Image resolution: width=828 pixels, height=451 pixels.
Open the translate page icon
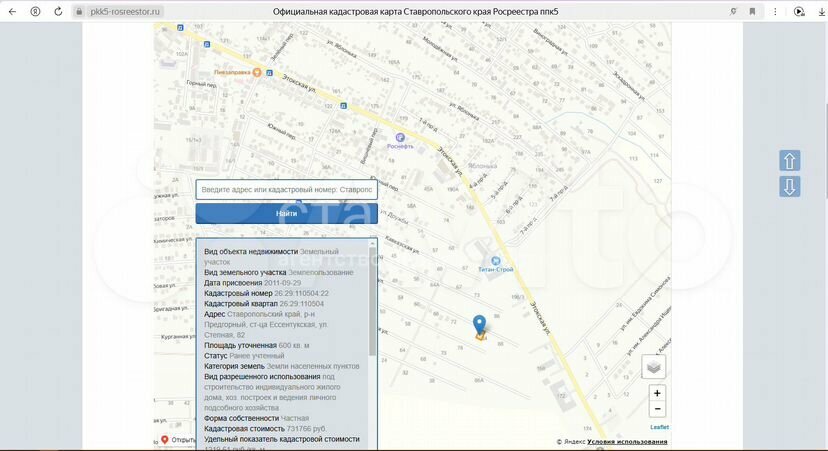pos(733,11)
